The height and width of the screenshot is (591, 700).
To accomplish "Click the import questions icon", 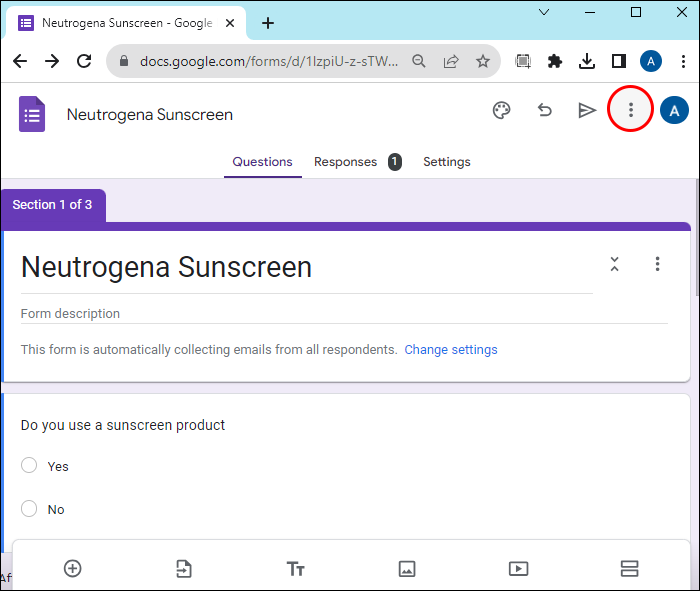I will (183, 569).
